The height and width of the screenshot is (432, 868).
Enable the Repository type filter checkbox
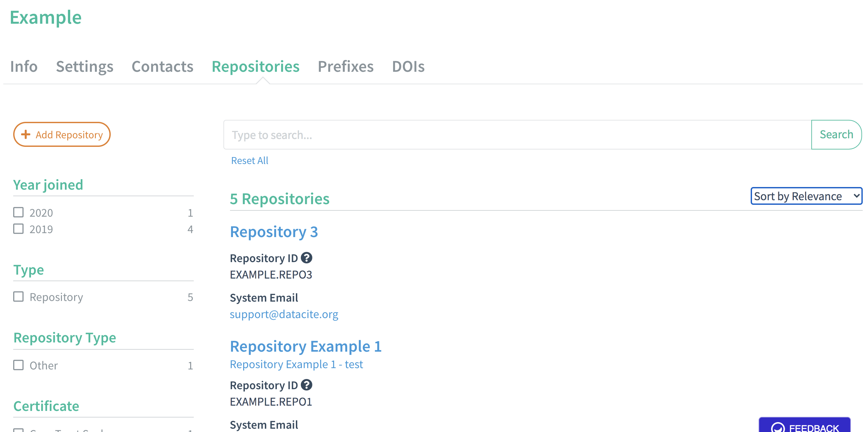(18, 297)
